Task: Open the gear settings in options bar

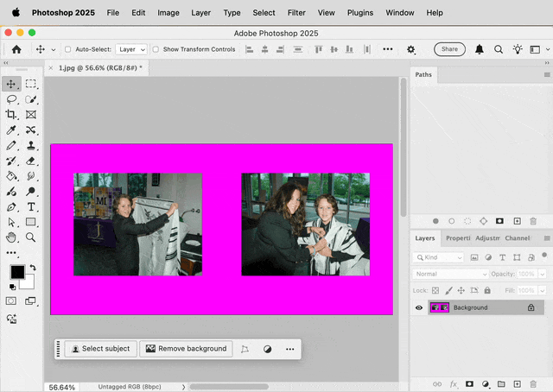Action: 411,49
